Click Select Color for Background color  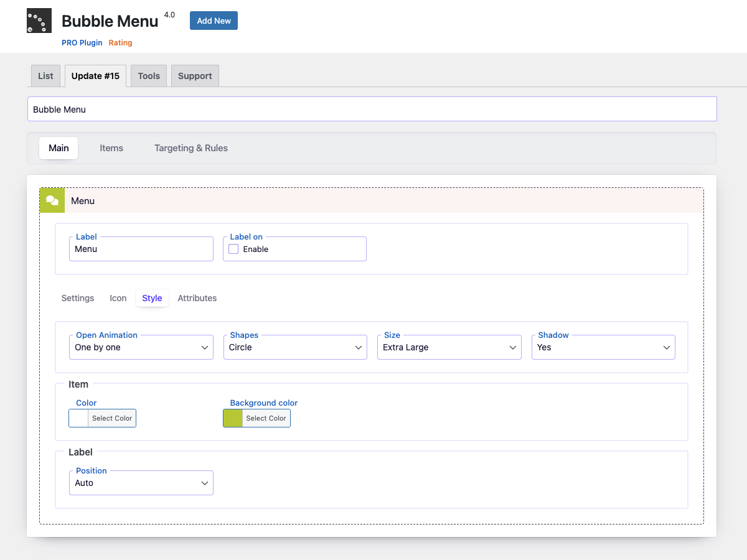(x=266, y=418)
